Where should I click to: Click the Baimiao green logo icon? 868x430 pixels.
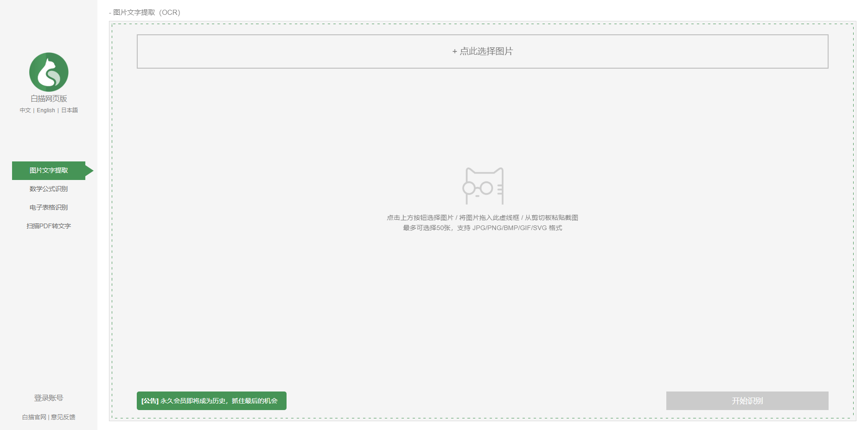point(49,72)
